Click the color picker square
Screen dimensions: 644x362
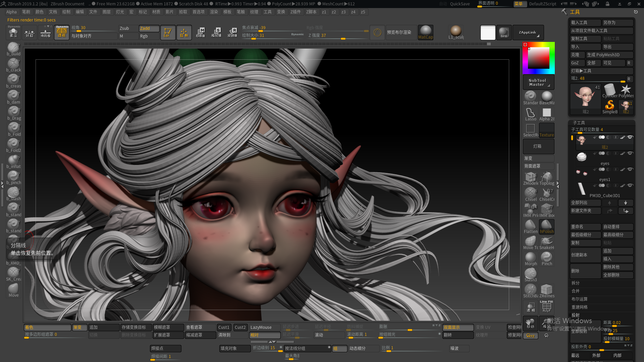(x=539, y=58)
